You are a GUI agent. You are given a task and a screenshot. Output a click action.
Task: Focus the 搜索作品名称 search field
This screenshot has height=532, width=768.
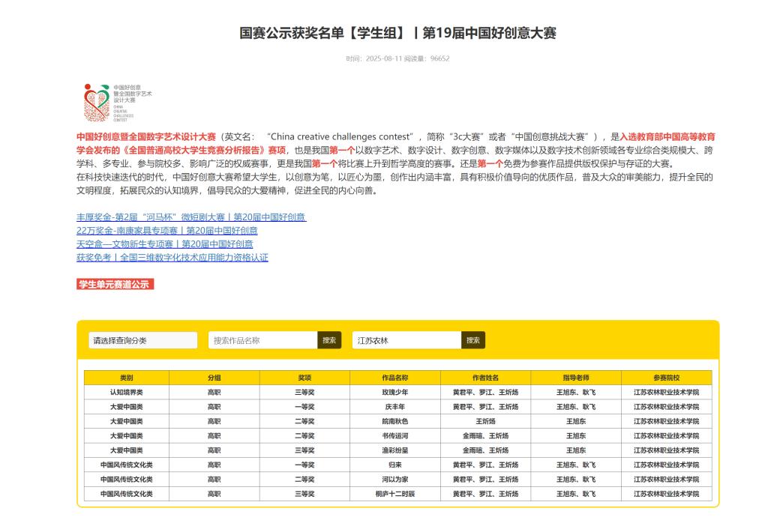pos(262,340)
